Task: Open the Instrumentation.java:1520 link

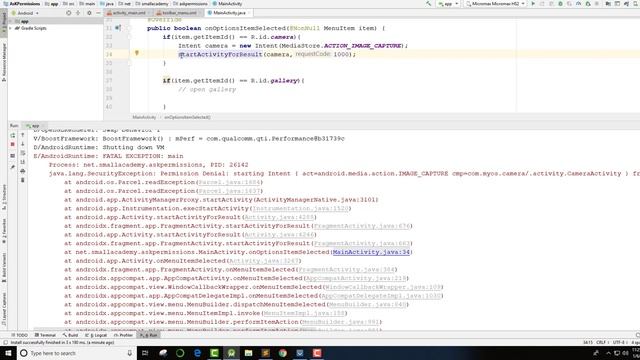Action: (301, 209)
